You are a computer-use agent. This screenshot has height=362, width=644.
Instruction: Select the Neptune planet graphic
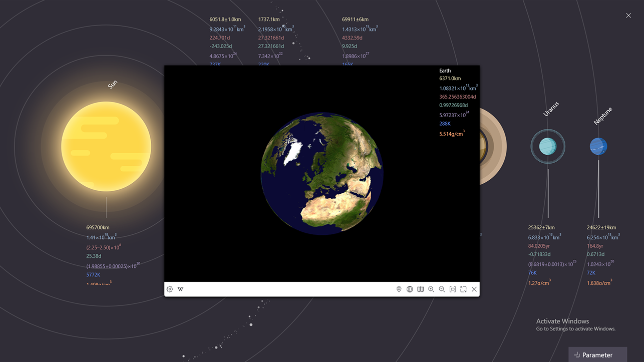(598, 147)
